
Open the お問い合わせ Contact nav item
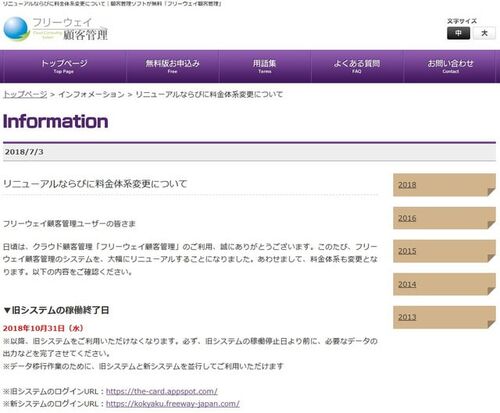[450, 66]
